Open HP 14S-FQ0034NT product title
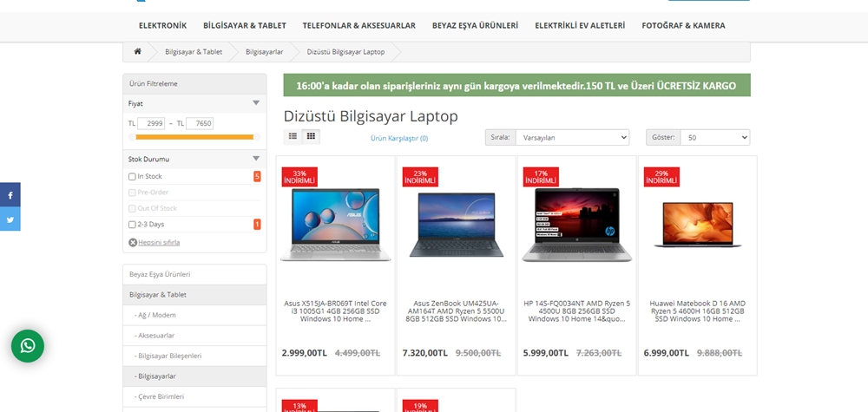Screen dimensions: 868x412 [x=577, y=311]
